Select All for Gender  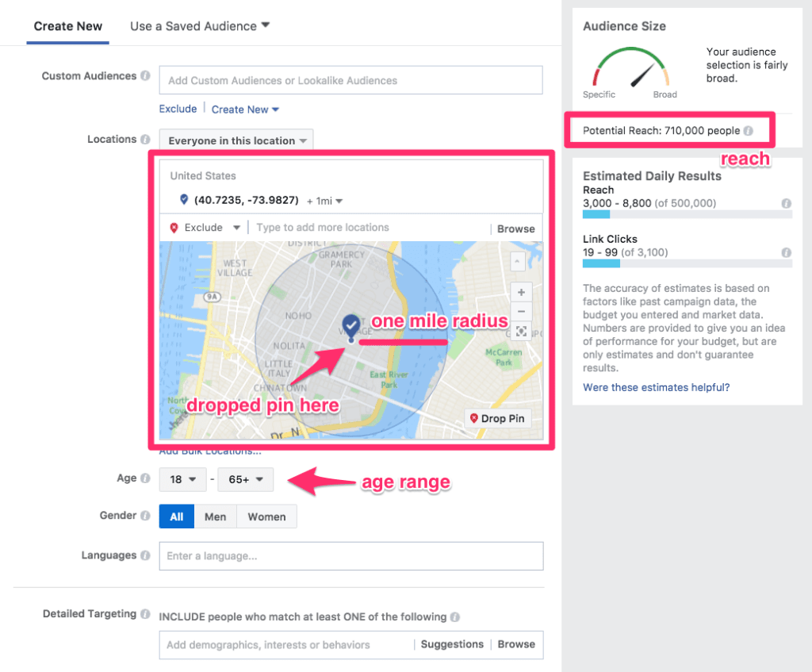tap(176, 516)
